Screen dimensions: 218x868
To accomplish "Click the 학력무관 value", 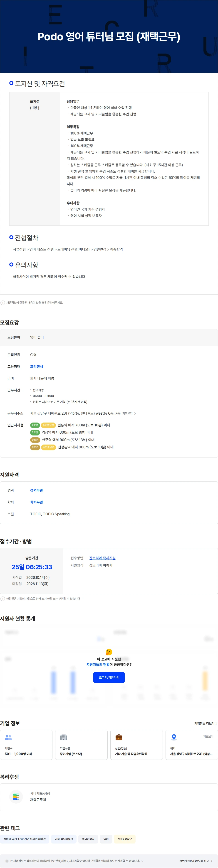I will pyautogui.click(x=36, y=502).
